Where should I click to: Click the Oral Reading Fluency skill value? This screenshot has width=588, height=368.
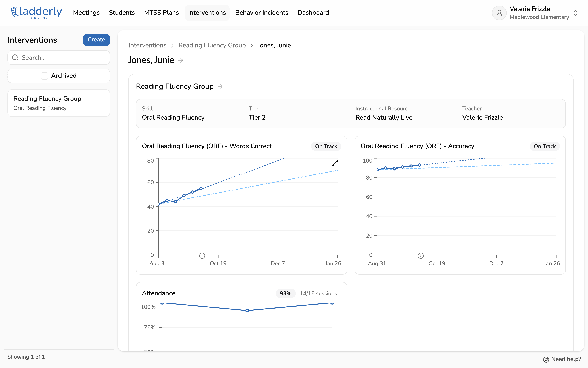point(173,118)
